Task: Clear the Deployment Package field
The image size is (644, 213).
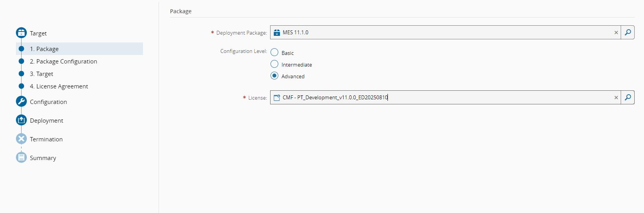Action: [616, 33]
